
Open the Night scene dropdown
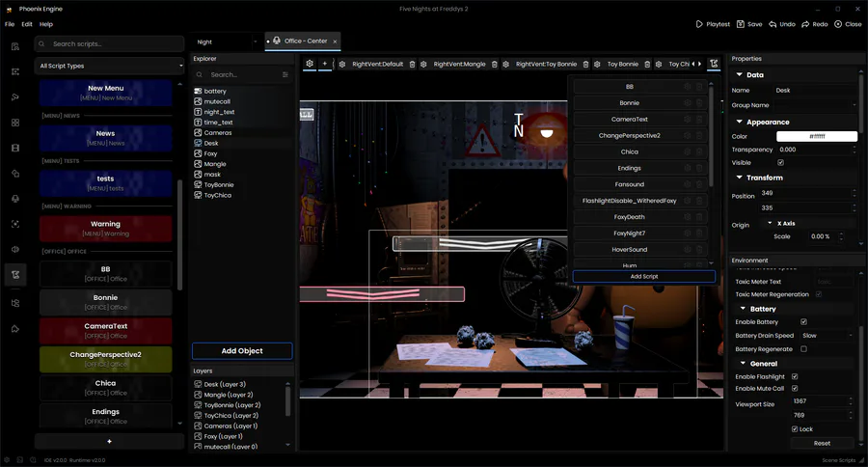pos(226,42)
